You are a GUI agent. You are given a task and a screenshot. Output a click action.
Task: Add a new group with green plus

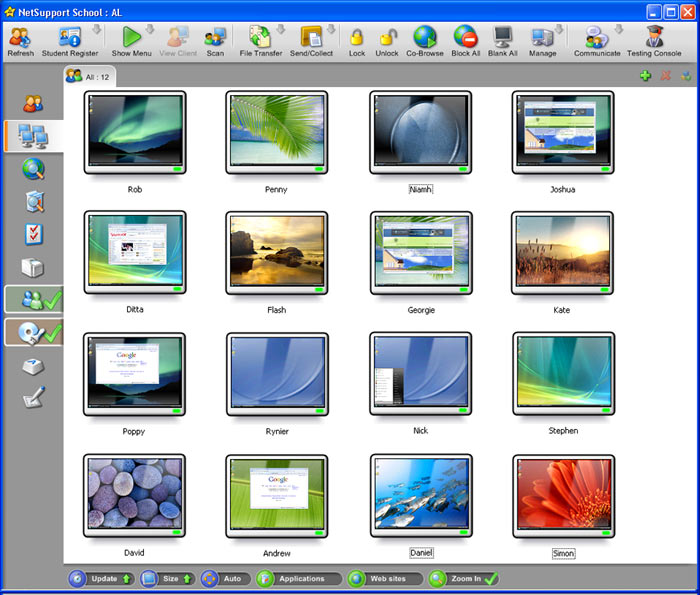(646, 75)
